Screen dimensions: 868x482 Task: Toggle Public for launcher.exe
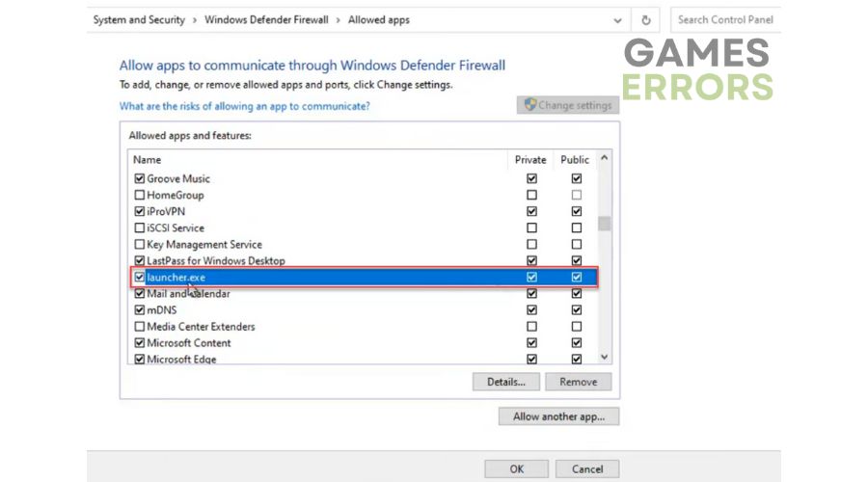tap(577, 278)
